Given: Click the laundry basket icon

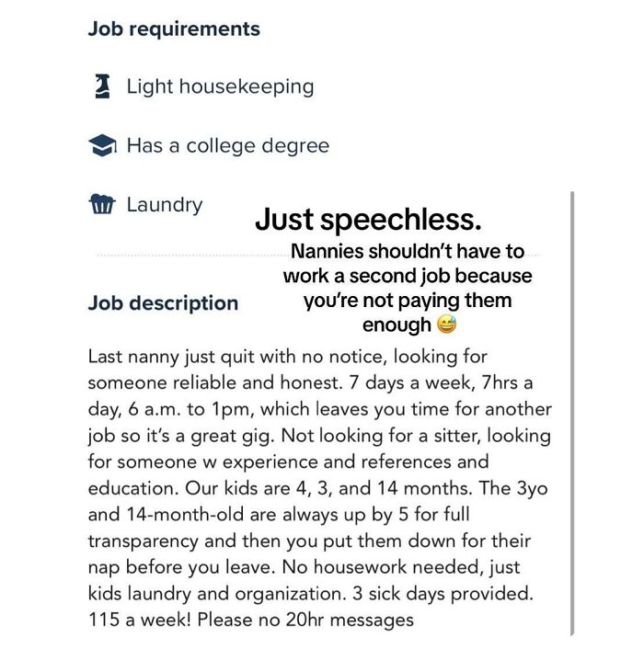Looking at the screenshot, I should pyautogui.click(x=102, y=204).
